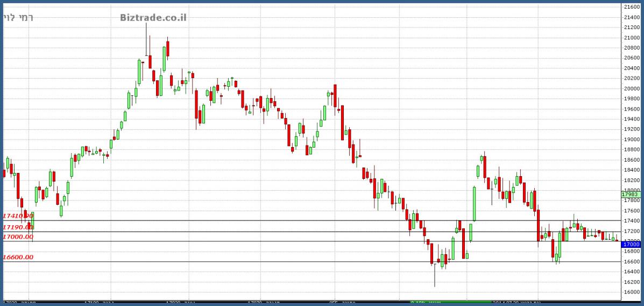Click the 20000 price axis label
The width and height of the screenshot is (644, 306).
631,88
